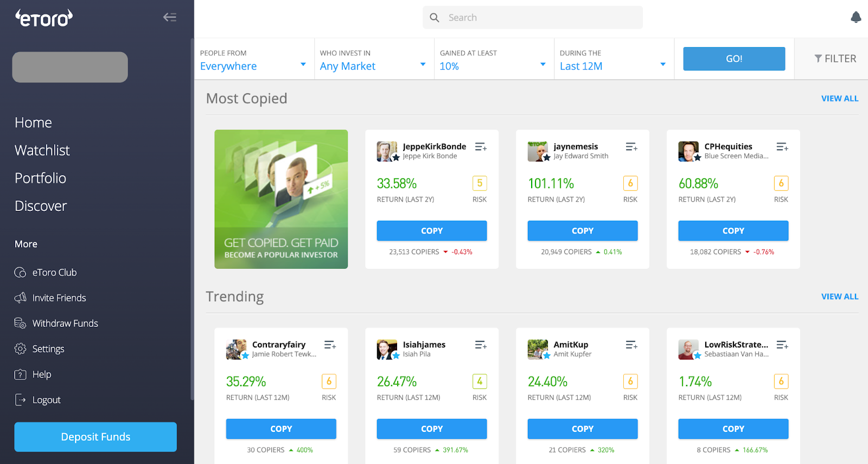Open the Discover menu item

tap(41, 206)
